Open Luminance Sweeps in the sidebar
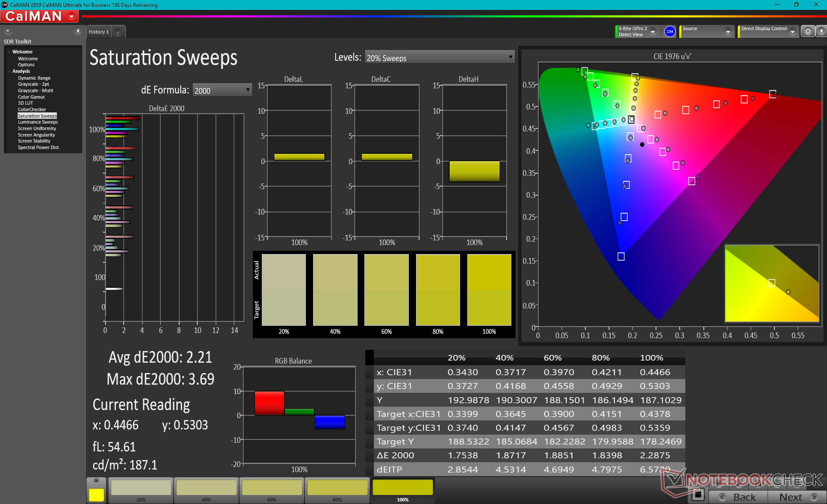 (38, 122)
